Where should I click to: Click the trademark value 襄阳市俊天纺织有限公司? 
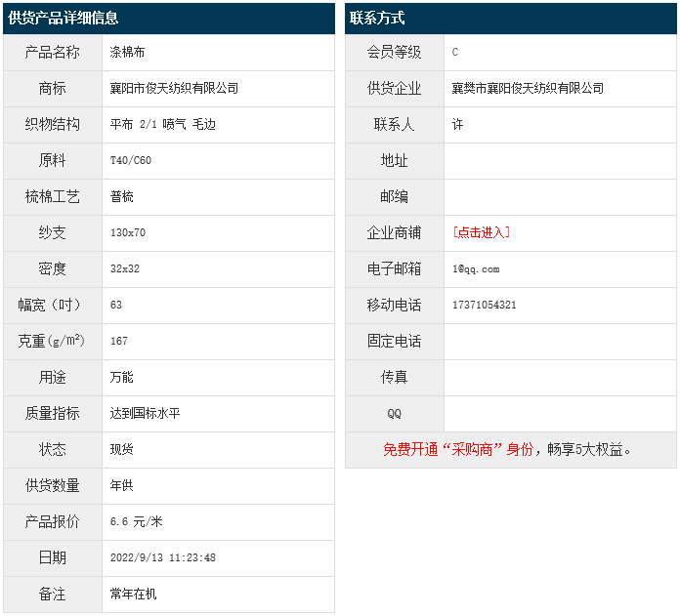tap(174, 88)
